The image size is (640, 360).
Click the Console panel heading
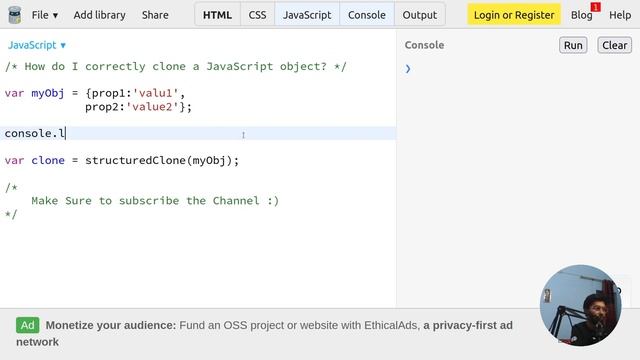424,45
